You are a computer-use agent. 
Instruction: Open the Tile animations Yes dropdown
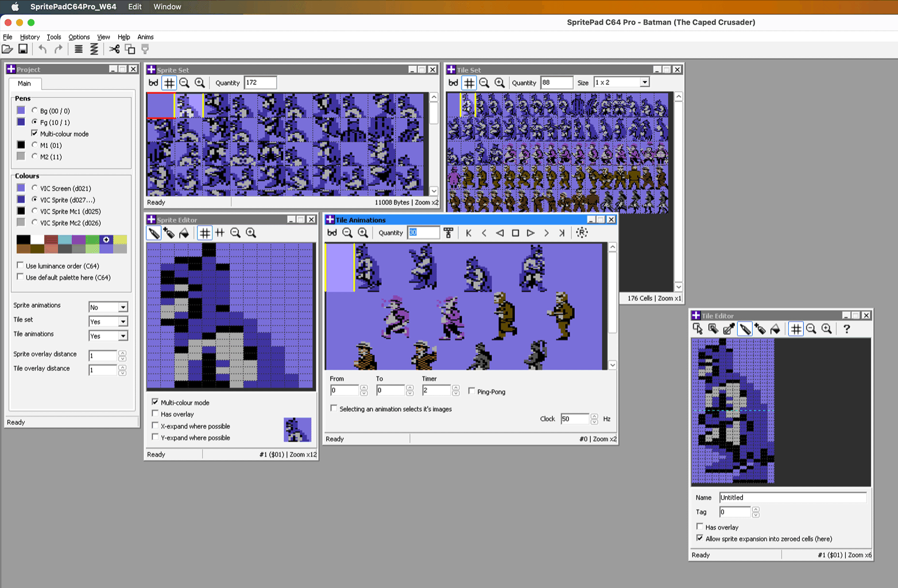tap(108, 336)
